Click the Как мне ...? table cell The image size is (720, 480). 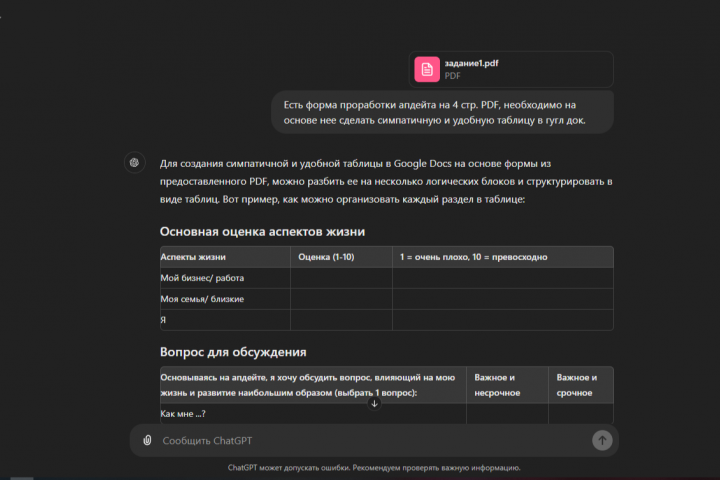pyautogui.click(x=313, y=414)
